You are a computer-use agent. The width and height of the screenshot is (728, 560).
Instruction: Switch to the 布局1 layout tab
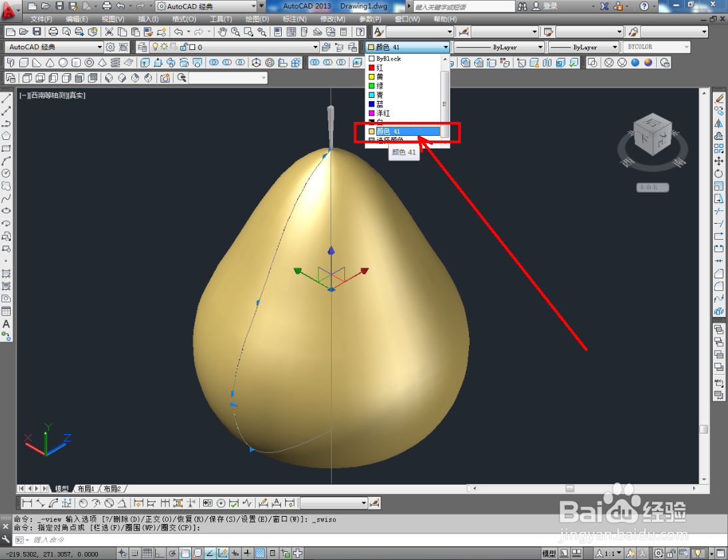pos(86,489)
